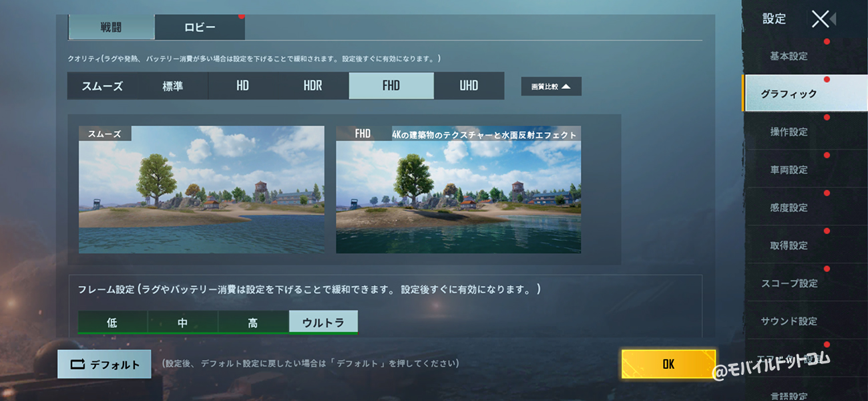Set frame rate to ウルトラ
868x401 pixels.
323,322
